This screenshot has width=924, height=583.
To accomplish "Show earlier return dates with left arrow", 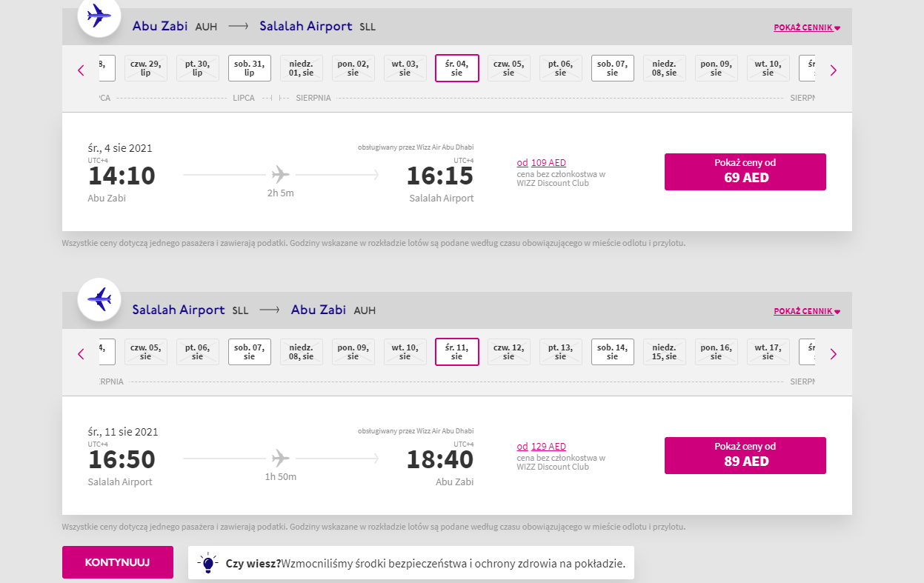I will 81,354.
